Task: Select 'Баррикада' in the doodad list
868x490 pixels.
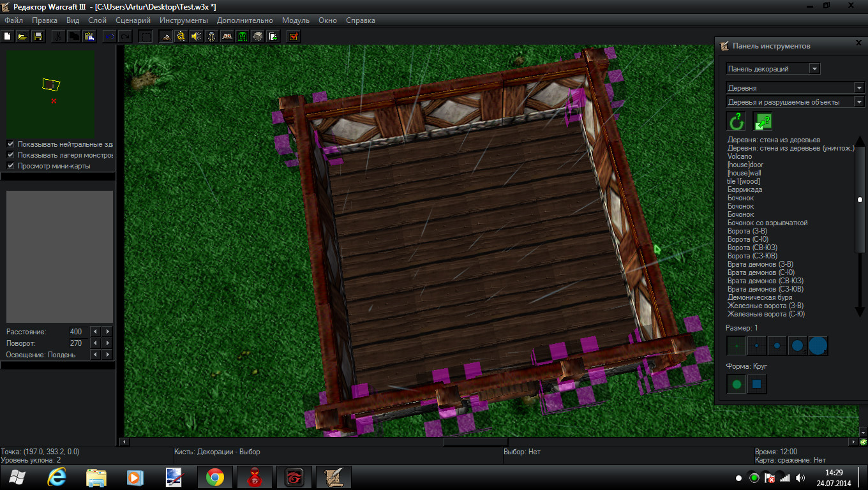Action: coord(745,189)
